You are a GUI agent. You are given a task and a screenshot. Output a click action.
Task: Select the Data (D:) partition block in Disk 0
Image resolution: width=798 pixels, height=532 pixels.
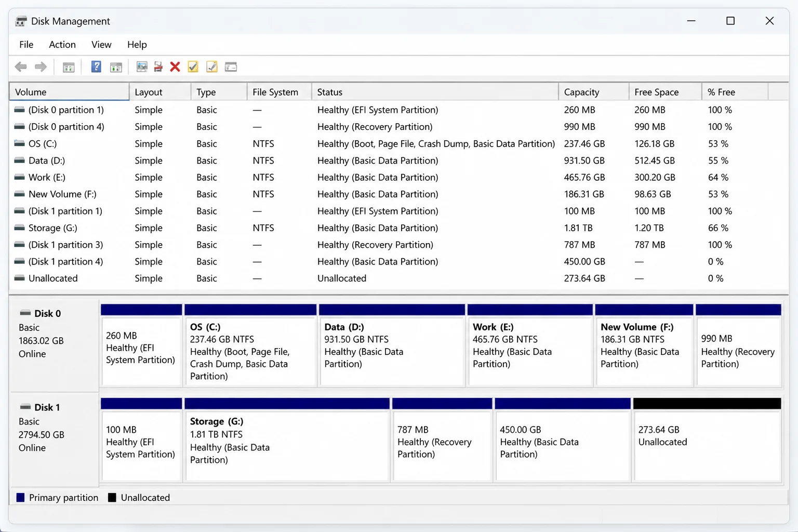click(392, 345)
